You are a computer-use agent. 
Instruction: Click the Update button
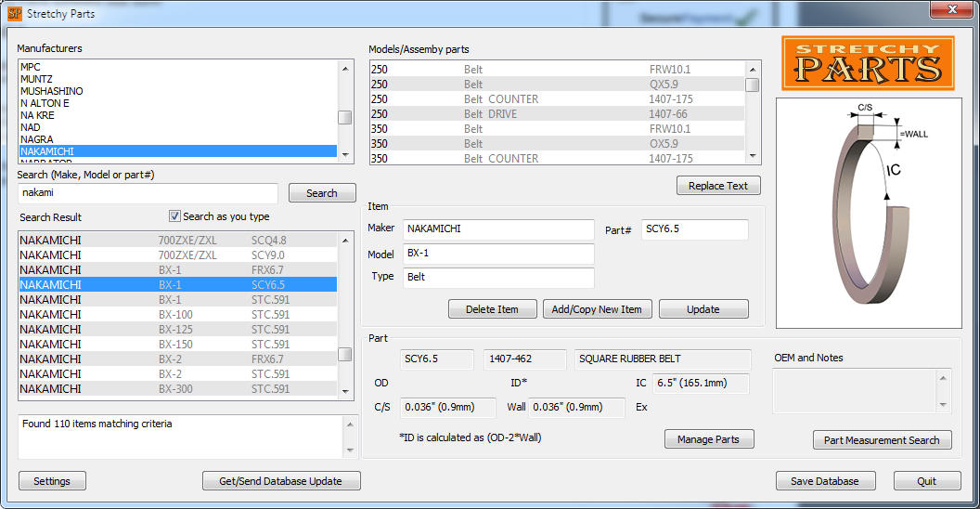[x=703, y=309]
